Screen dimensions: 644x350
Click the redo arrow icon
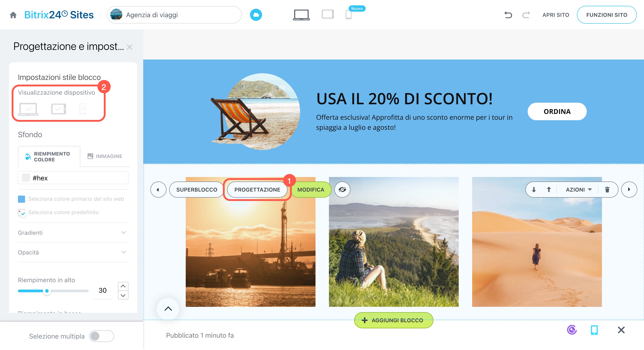(x=526, y=15)
